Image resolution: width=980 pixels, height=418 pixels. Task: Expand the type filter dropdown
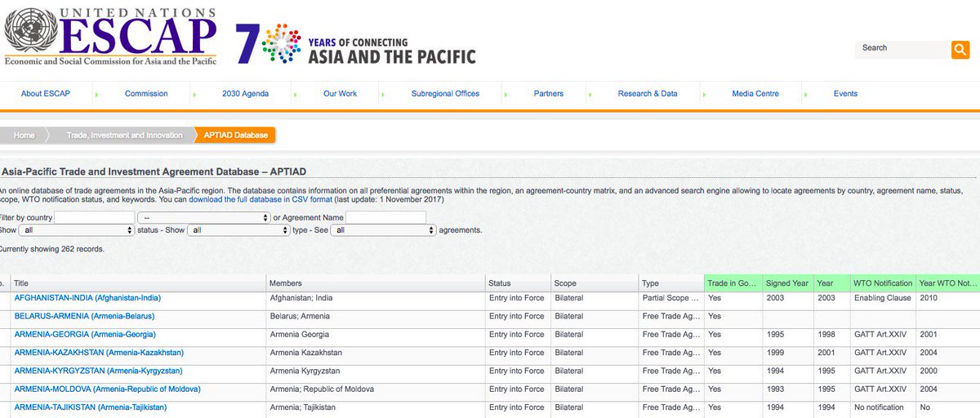click(x=238, y=230)
